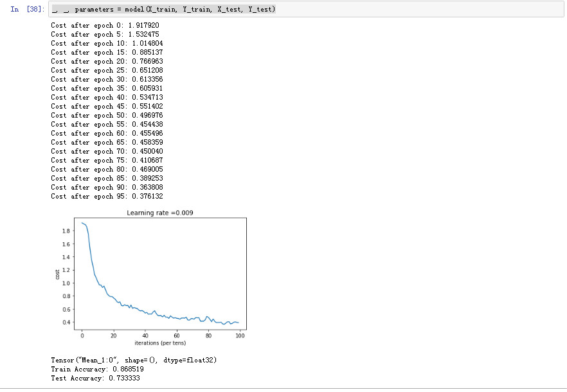The image size is (567, 392).
Task: Click 'Cost after epoch 0: 1.917920' line
Action: (105, 25)
